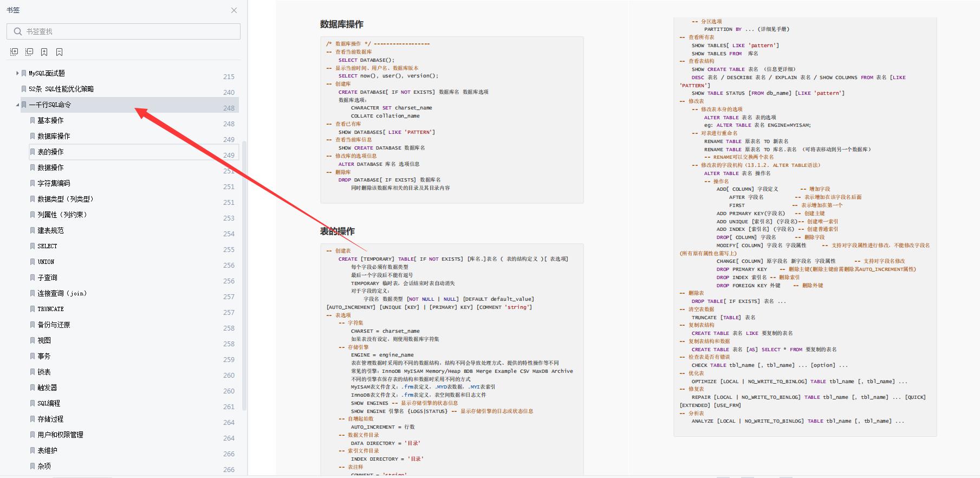Click the bookmark icon beside 锁表
This screenshot has height=478, width=980.
click(x=33, y=372)
